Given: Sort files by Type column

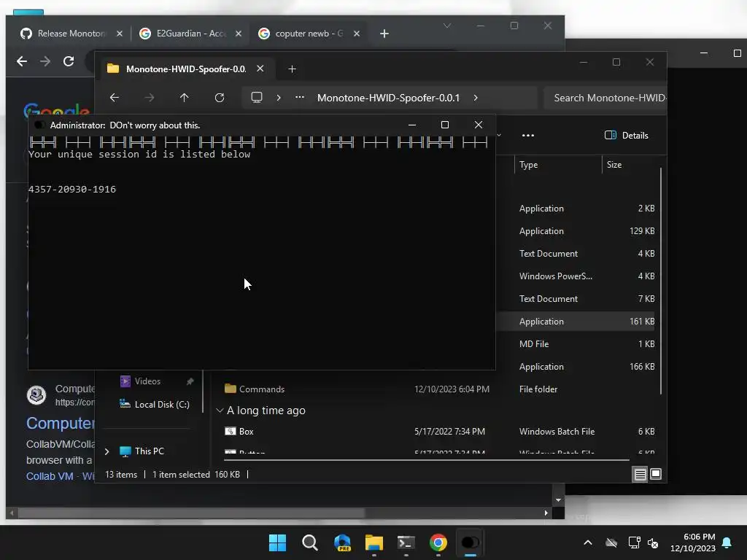Looking at the screenshot, I should pos(528,165).
